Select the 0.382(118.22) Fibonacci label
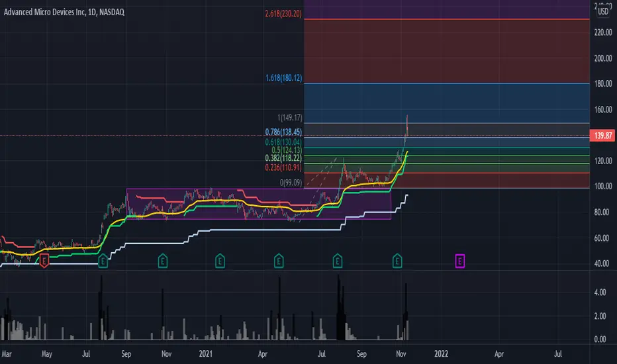 [283, 158]
